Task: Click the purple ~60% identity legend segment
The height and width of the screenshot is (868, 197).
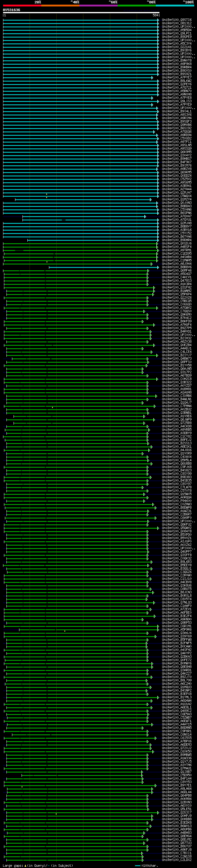Action: 98,6
